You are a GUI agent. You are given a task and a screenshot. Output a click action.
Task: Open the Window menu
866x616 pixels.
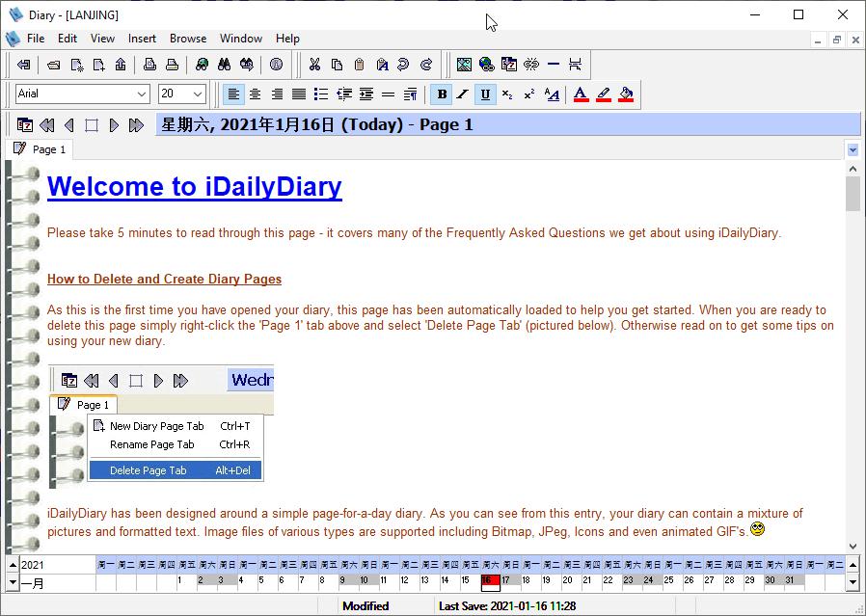(x=241, y=39)
